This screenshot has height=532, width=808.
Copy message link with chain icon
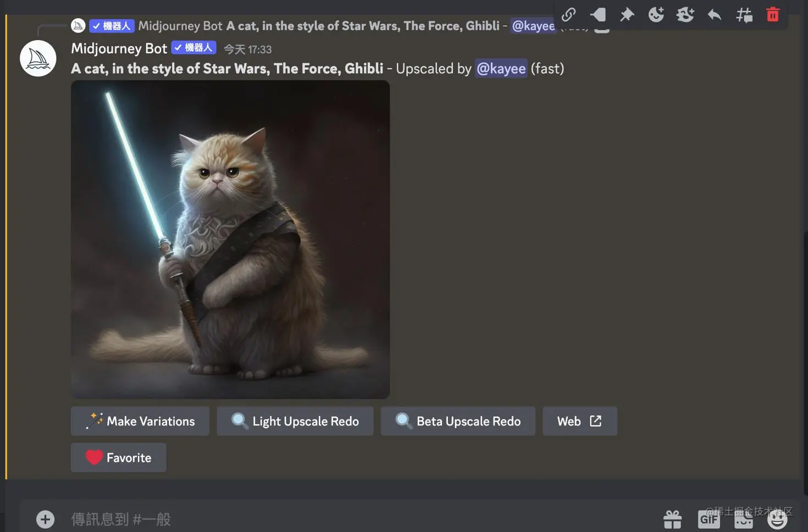pos(568,14)
